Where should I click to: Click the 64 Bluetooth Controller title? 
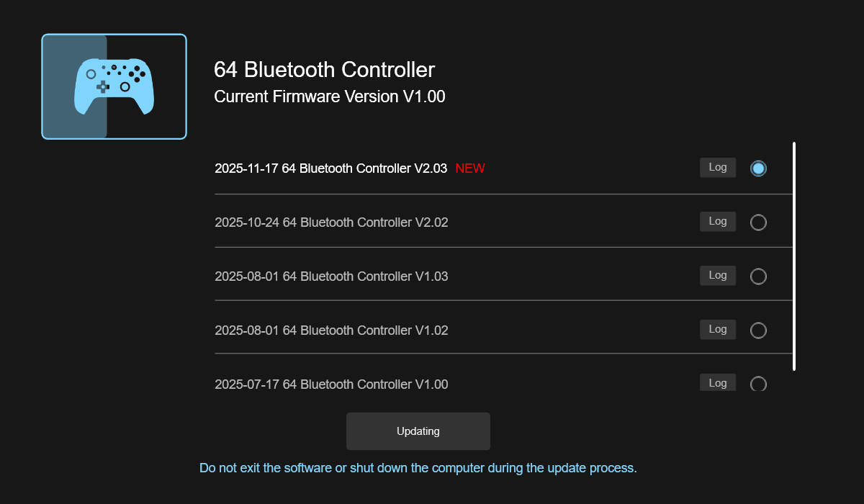324,70
